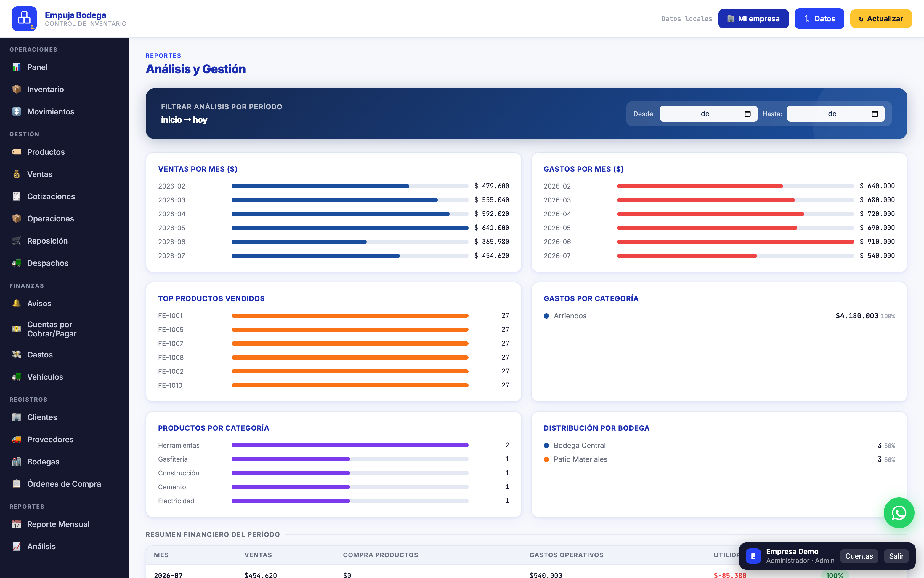This screenshot has width=924, height=578.
Task: Click the Datos button
Action: pyautogui.click(x=819, y=19)
